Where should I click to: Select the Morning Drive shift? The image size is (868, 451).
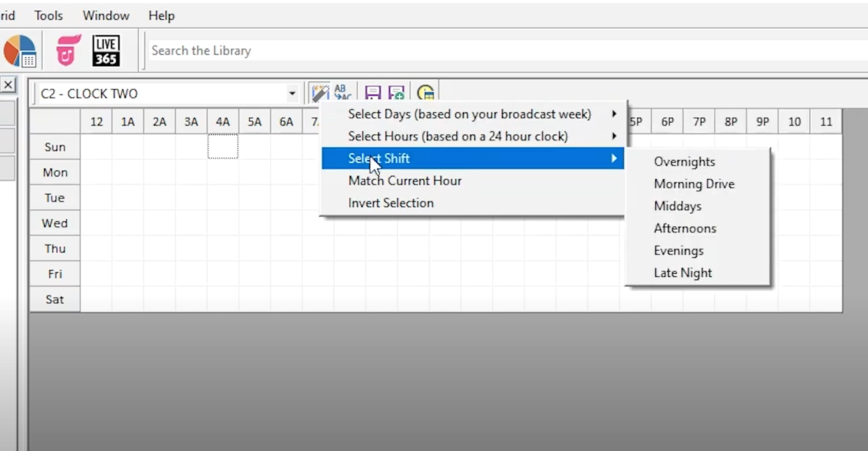(694, 184)
